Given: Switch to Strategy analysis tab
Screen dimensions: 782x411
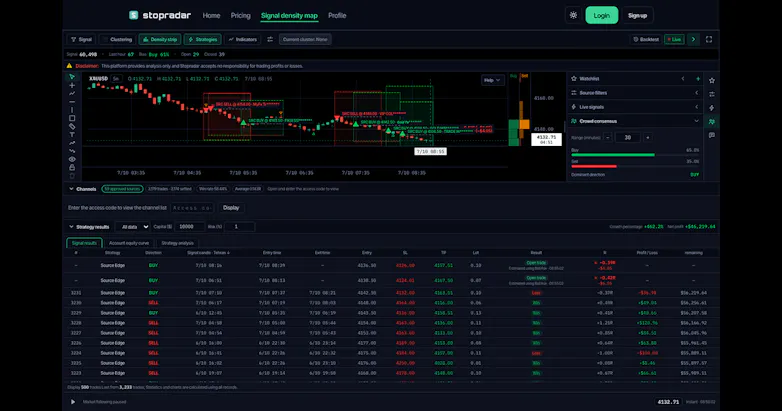Looking at the screenshot, I should coord(177,243).
